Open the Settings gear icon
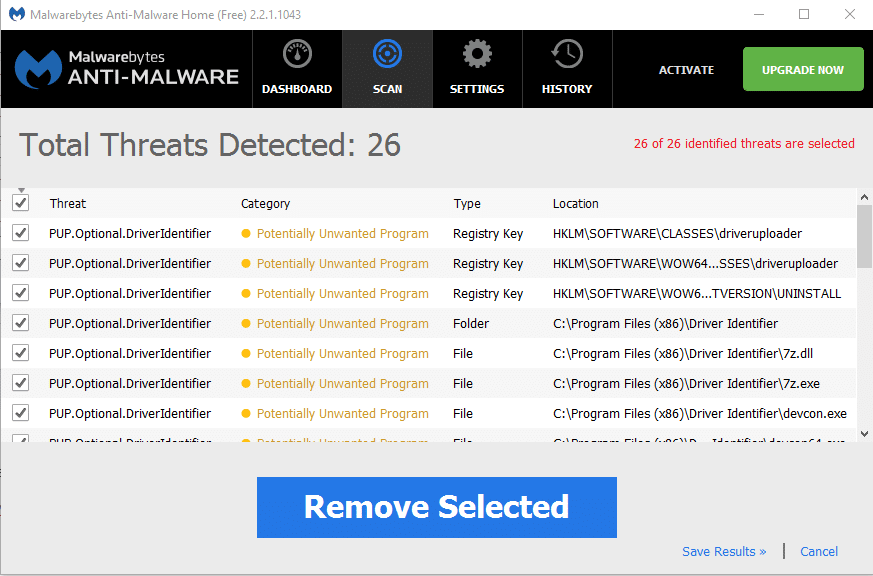 (x=477, y=54)
